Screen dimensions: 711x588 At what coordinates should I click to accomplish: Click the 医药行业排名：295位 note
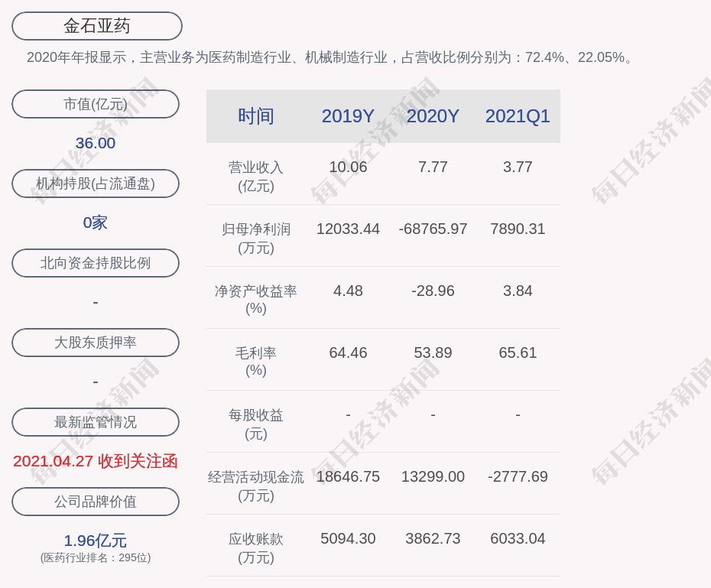[x=96, y=557]
